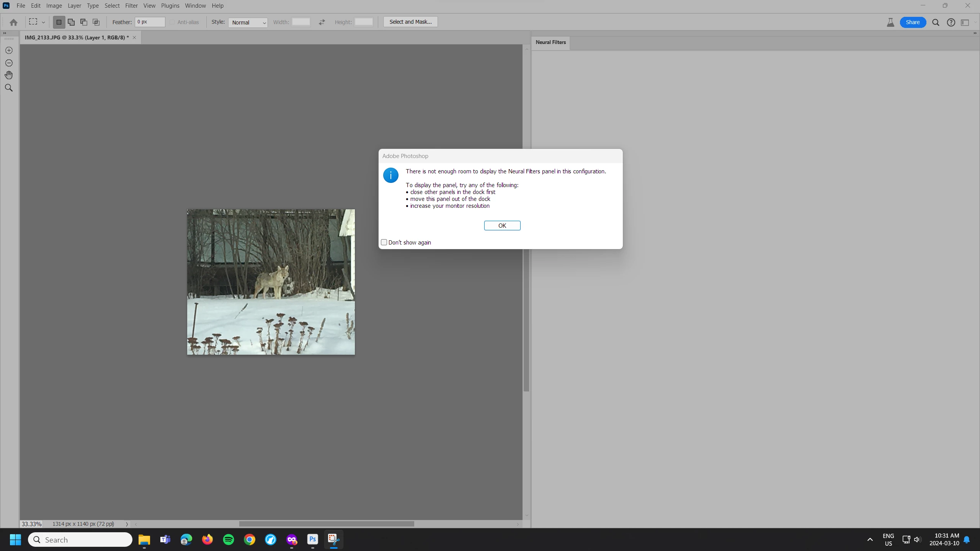Choose Intersect with selection mode icon

click(x=96, y=22)
